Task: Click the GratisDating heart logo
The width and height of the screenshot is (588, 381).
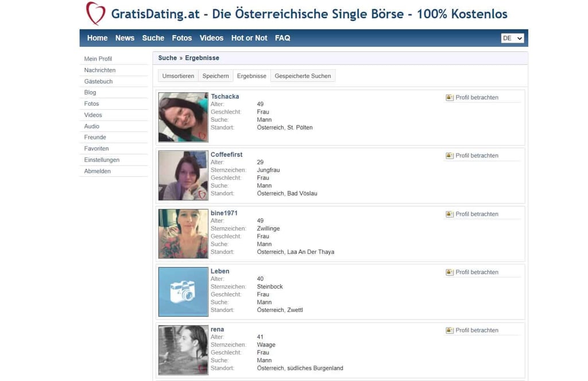Action: (x=96, y=14)
